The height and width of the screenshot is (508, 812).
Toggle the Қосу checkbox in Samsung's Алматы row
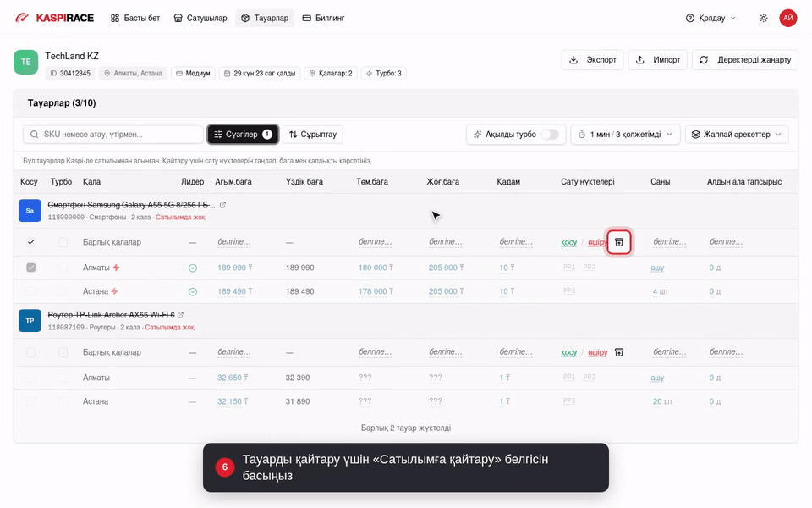(31, 268)
